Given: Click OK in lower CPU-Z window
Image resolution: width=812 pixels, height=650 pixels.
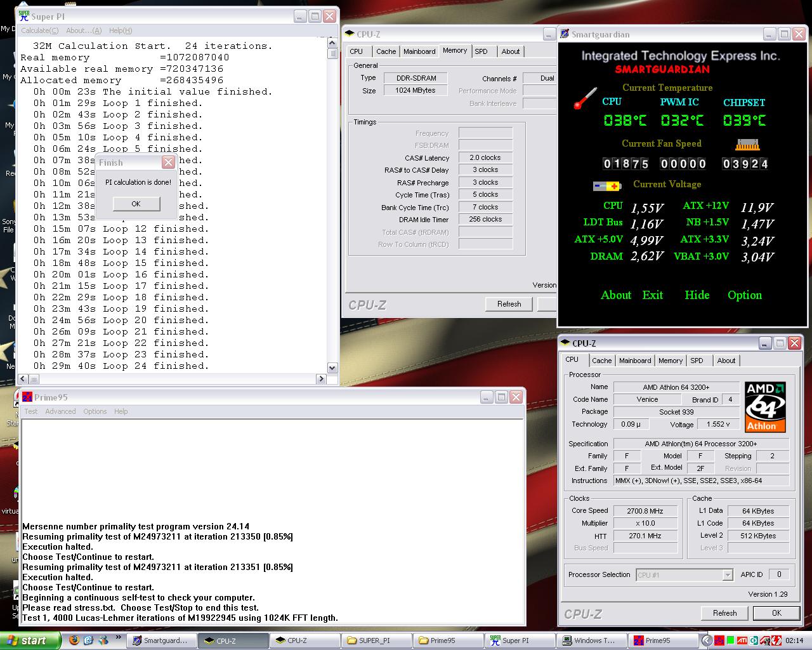Looking at the screenshot, I should 776,613.
